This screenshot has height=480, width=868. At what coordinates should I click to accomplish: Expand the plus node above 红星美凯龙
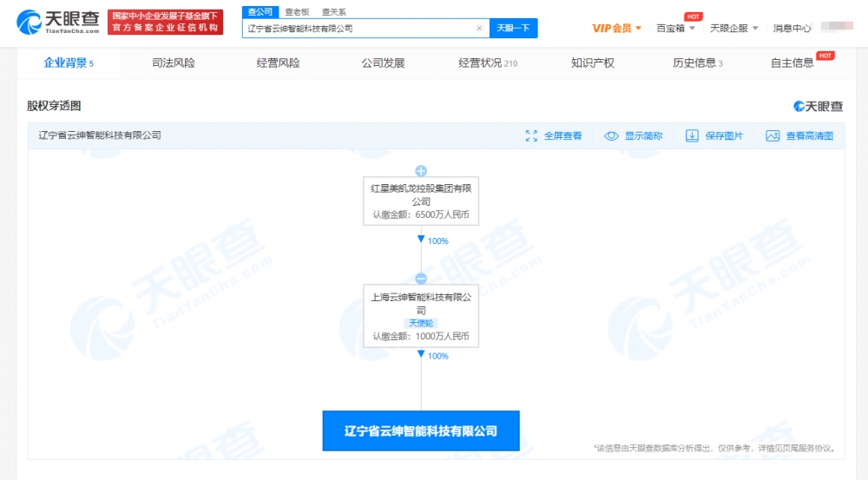[421, 170]
